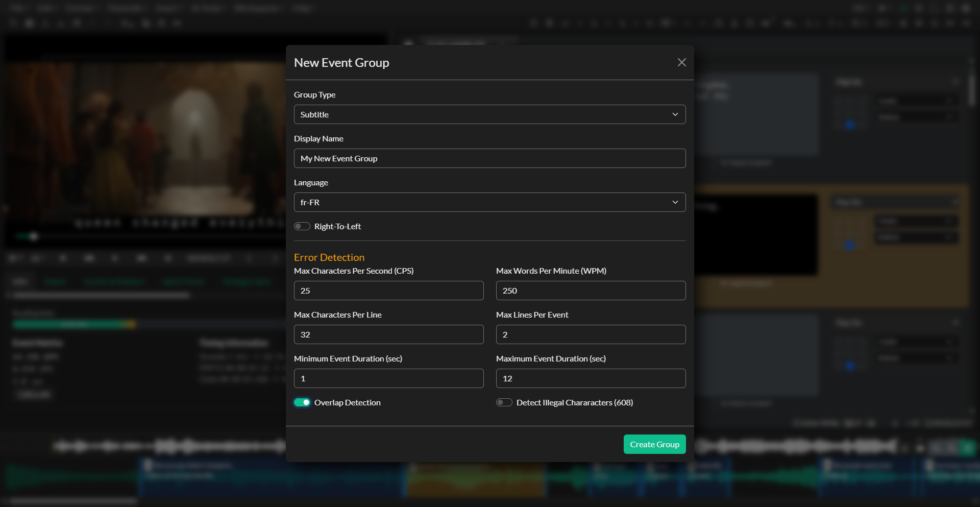Open the Group Type dropdown showing Subtitle
980x507 pixels.
pos(489,114)
